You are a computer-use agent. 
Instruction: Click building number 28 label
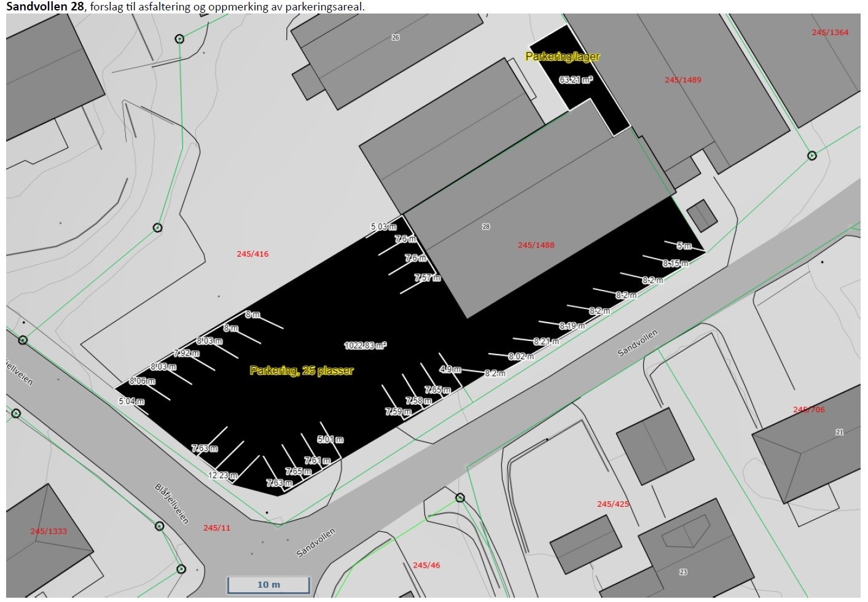point(486,227)
